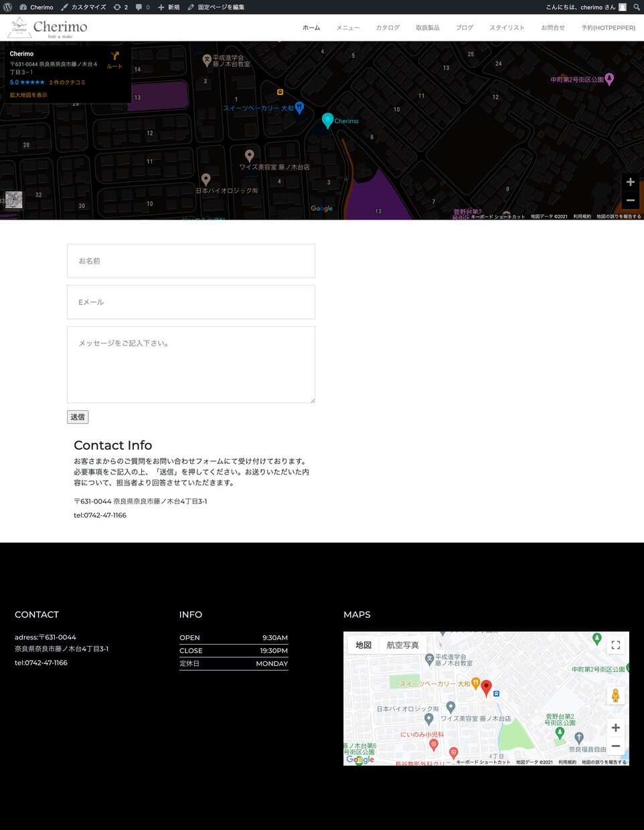The image size is (644, 830).
Task: Zoom out on the dark top map
Action: point(630,200)
